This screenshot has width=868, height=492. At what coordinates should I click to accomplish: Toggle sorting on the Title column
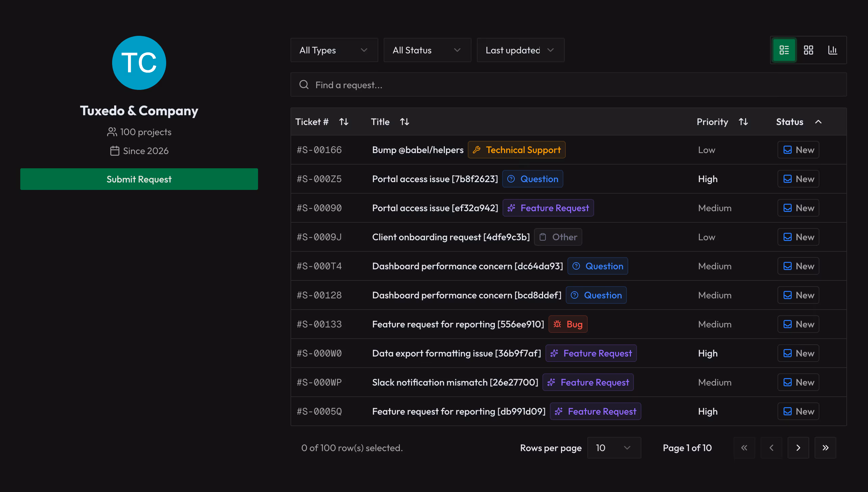pos(404,122)
